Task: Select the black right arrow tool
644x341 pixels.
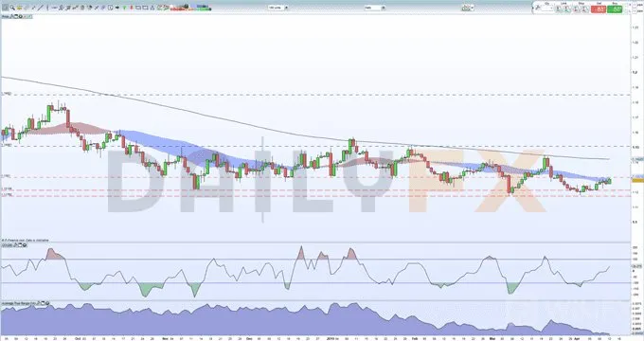Action: click(117, 8)
